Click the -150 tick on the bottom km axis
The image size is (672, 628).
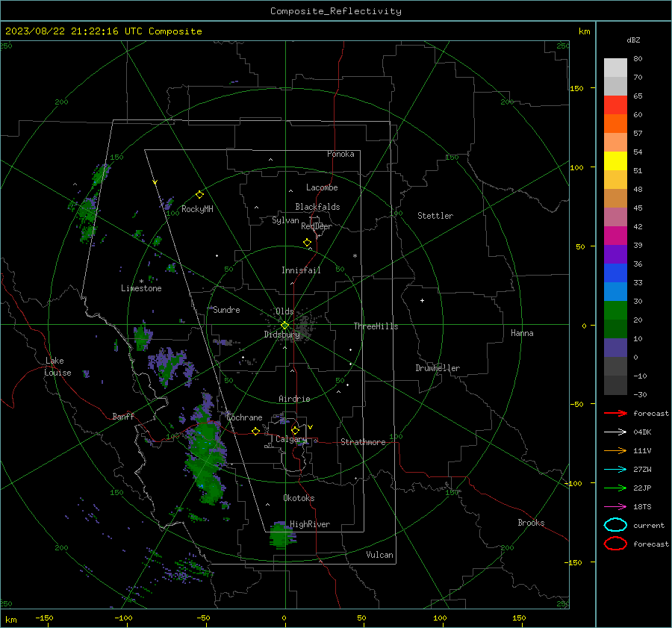tap(44, 618)
